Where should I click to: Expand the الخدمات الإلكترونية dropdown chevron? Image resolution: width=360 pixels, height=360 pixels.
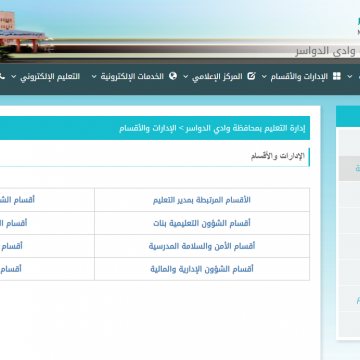point(94,77)
